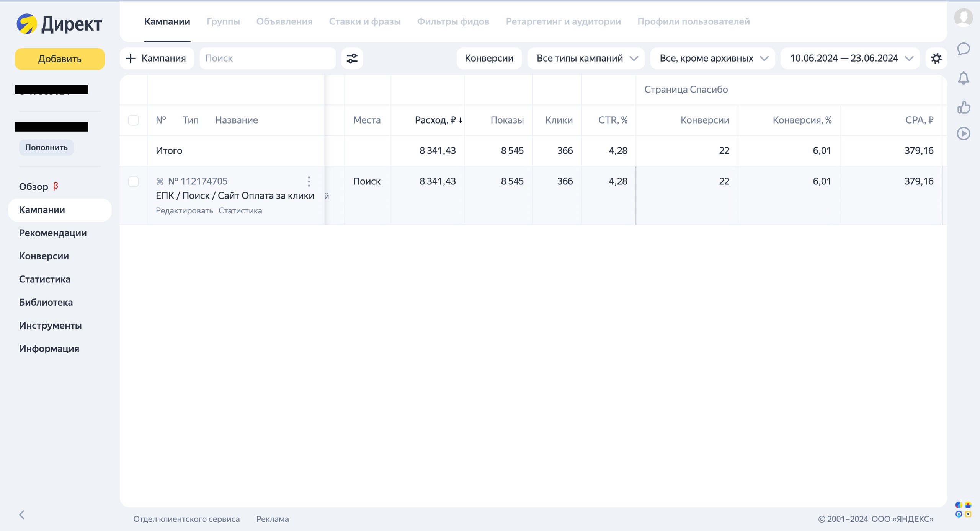Open the video tutorials play icon
The height and width of the screenshot is (531, 980).
tap(963, 134)
